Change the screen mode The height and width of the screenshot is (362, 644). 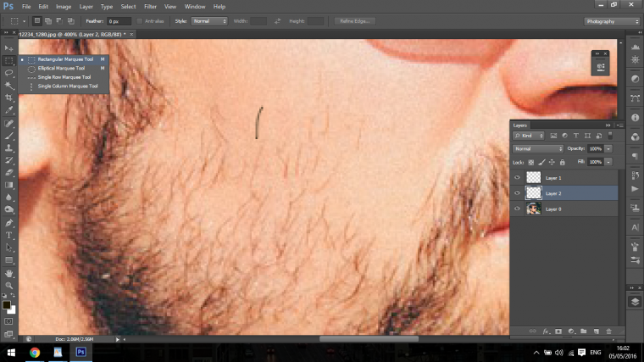8,334
